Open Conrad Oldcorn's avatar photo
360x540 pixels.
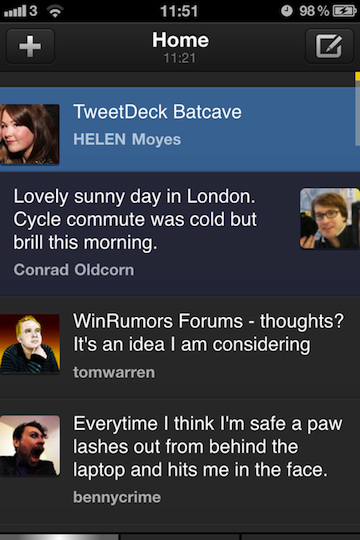(330, 218)
